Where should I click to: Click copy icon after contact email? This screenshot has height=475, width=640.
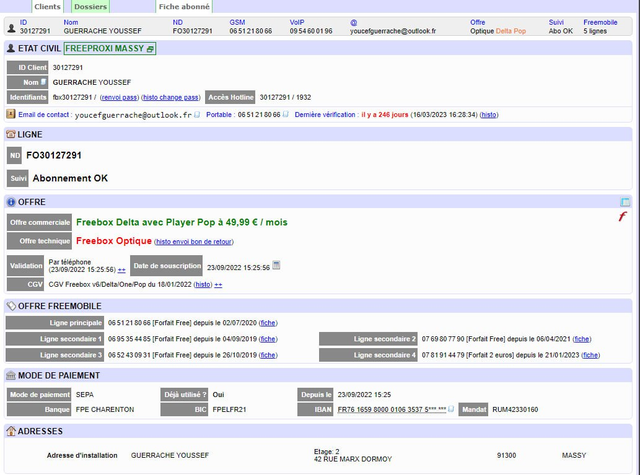coord(197,115)
